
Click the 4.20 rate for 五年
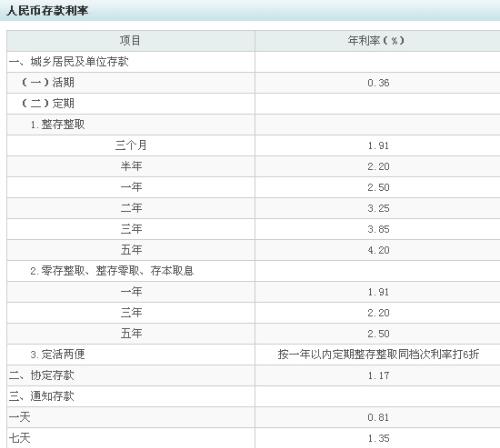378,250
